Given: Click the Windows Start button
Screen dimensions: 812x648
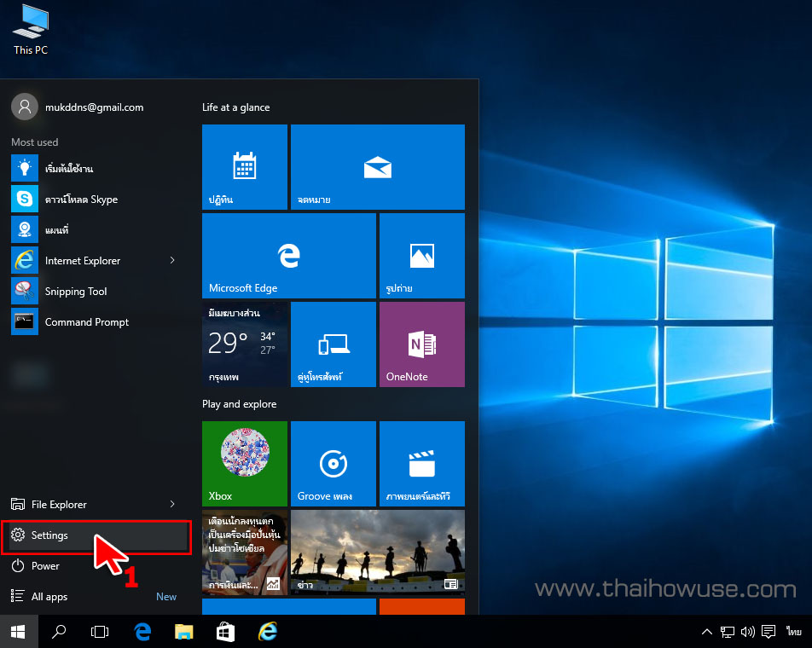Looking at the screenshot, I should point(19,632).
